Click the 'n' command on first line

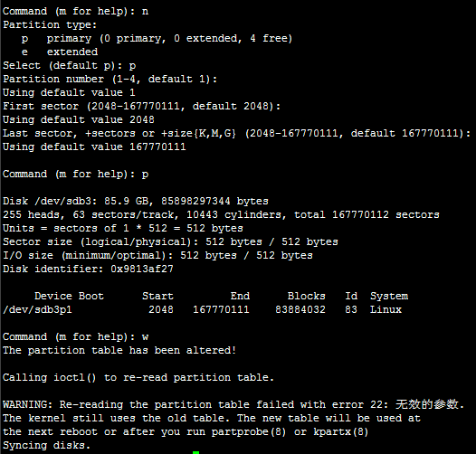click(145, 12)
